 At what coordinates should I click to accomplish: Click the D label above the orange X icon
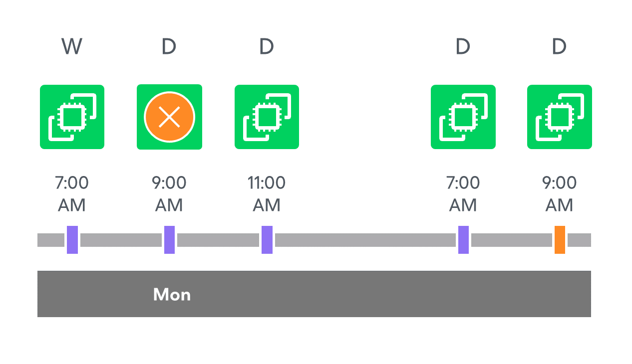point(169,47)
